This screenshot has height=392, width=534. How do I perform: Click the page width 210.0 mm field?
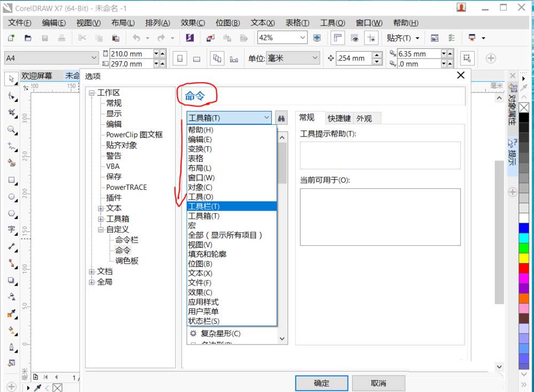[x=130, y=54]
